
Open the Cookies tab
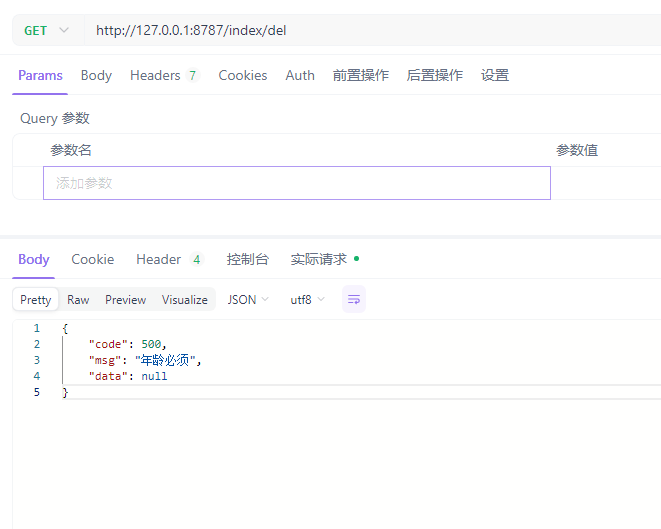pyautogui.click(x=242, y=75)
